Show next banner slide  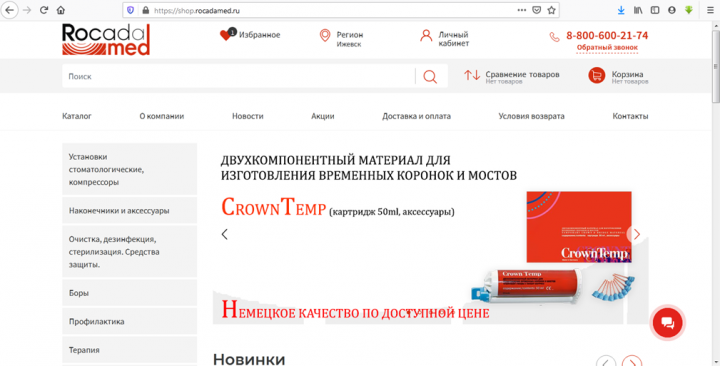click(x=636, y=234)
